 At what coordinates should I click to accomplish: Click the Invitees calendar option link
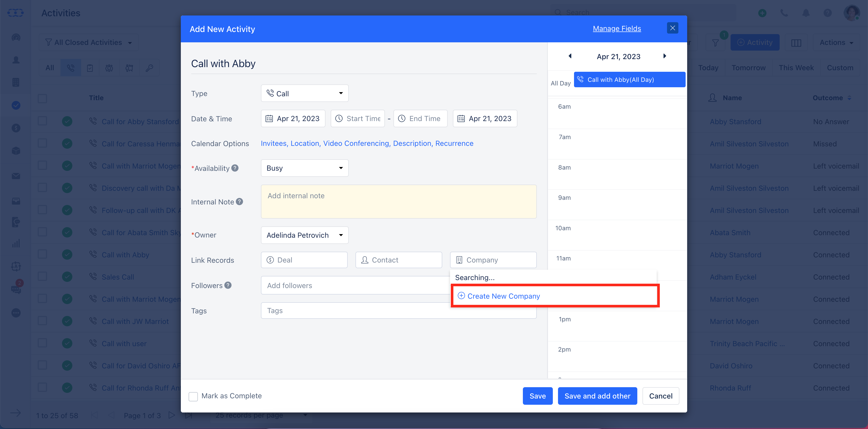coord(274,144)
